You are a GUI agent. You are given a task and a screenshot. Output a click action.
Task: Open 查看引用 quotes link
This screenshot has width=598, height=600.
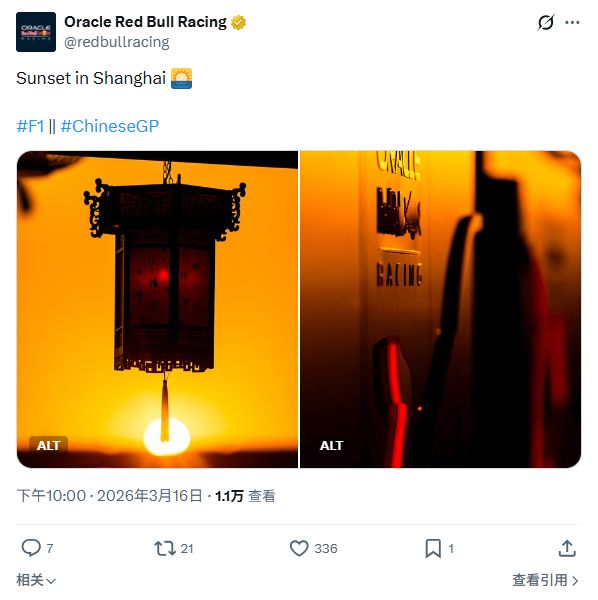(545, 580)
